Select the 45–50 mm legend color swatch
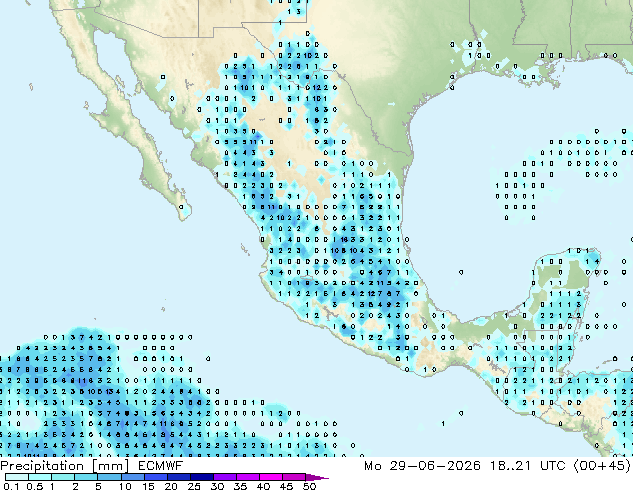This screenshot has height=490, width=634. click(294, 477)
